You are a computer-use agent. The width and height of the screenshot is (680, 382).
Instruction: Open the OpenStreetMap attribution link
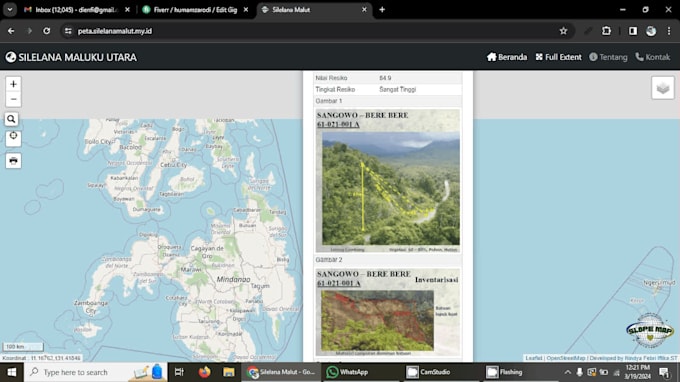click(566, 358)
